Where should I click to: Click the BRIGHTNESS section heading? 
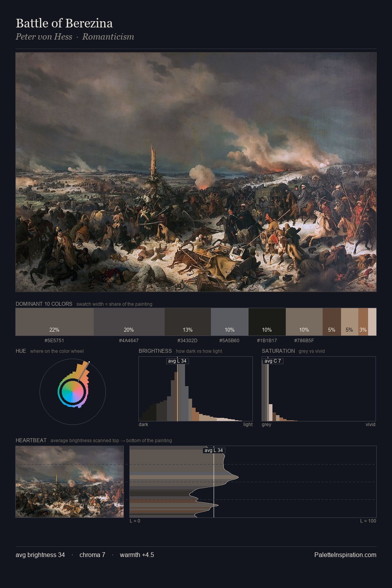(155, 351)
